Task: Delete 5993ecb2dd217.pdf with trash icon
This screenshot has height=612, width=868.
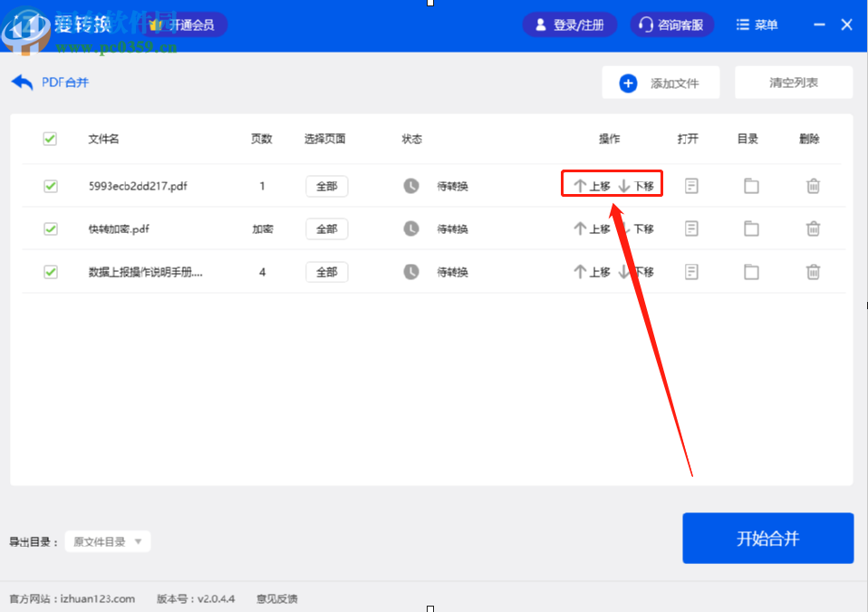Action: pyautogui.click(x=814, y=186)
